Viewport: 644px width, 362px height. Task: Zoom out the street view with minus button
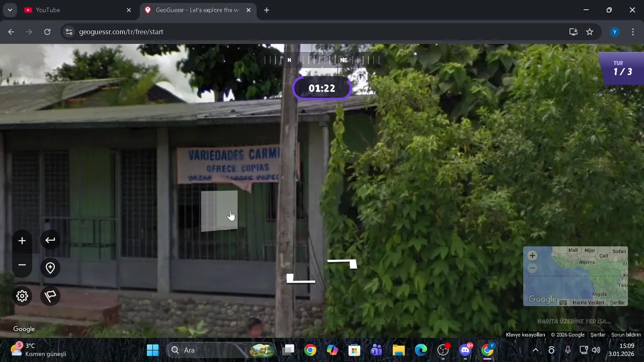pyautogui.click(x=22, y=265)
